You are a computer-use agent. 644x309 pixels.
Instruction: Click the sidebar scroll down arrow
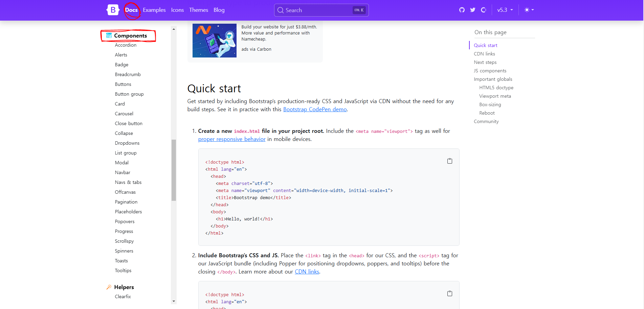pos(174,301)
